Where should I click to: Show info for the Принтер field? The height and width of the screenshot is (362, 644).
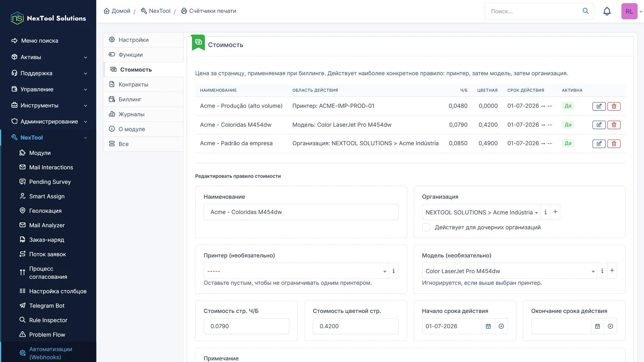click(x=394, y=271)
